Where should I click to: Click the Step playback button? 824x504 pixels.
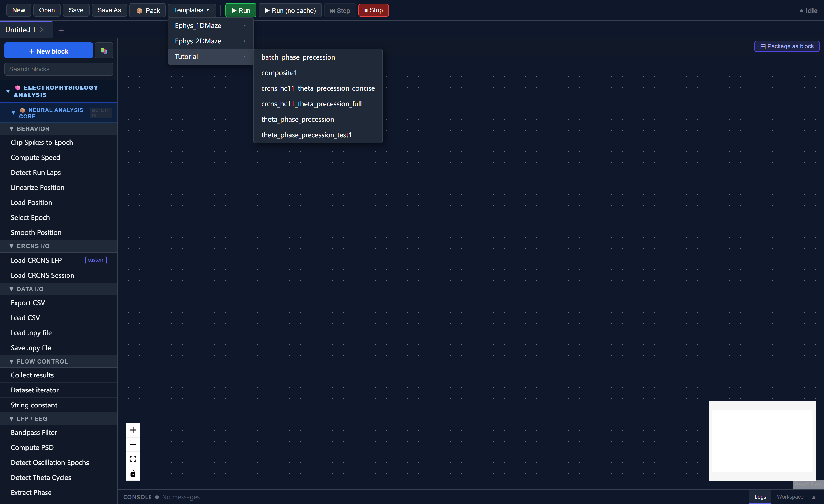click(x=340, y=10)
